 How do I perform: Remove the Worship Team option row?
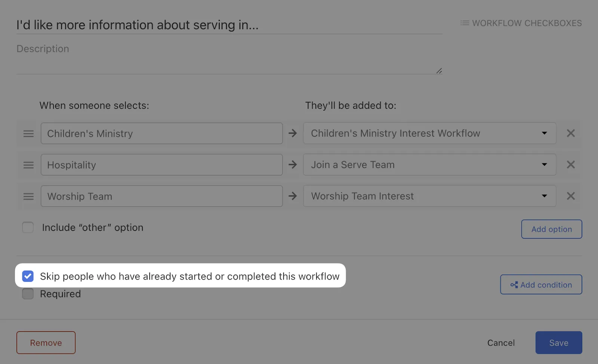(x=570, y=196)
